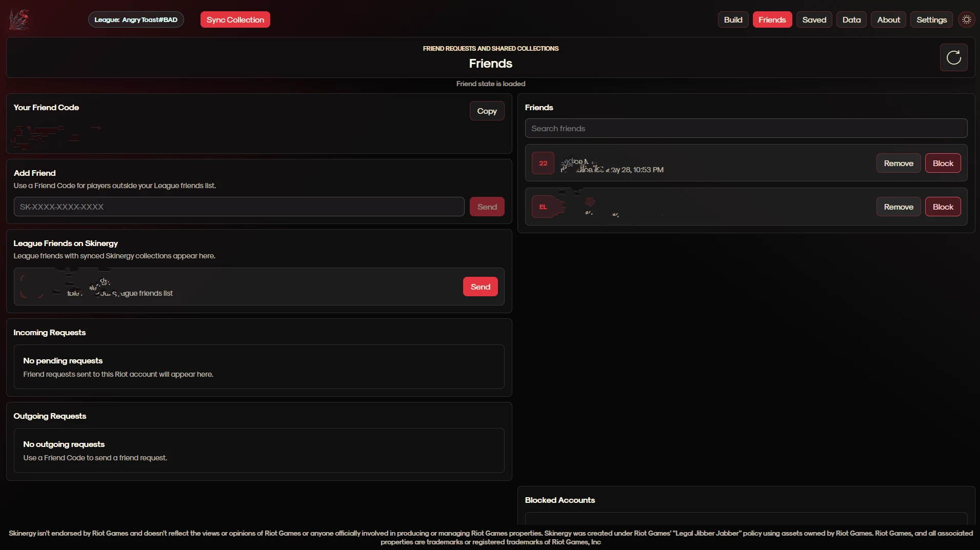This screenshot has height=550, width=980.
Task: Refresh the friend state with the reload icon
Action: pos(954,57)
